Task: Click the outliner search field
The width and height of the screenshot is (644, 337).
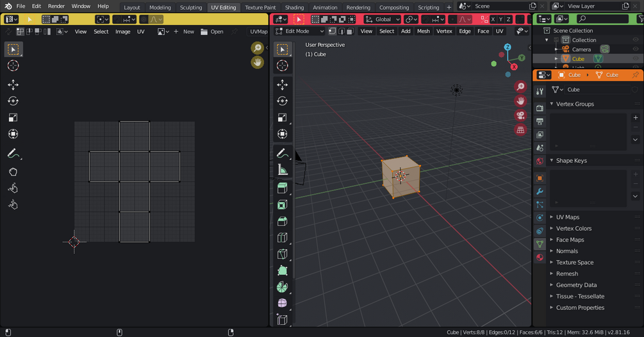Action: [x=602, y=19]
